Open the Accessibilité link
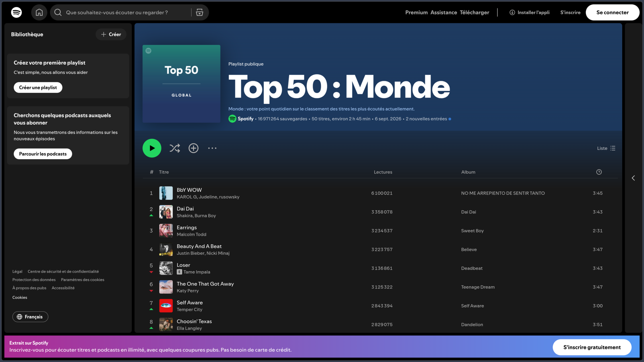The height and width of the screenshot is (362, 644). (63, 288)
